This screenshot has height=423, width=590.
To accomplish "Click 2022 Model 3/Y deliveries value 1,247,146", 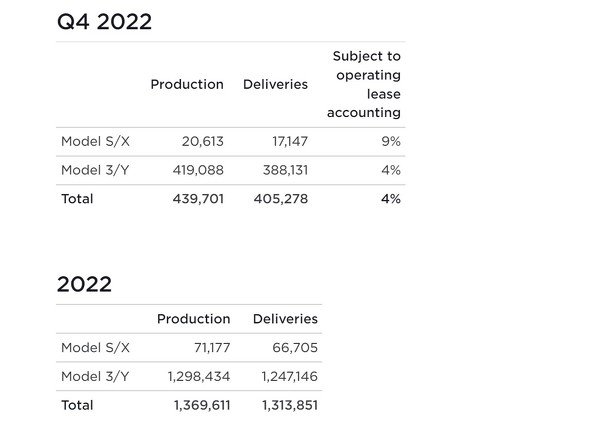I will pyautogui.click(x=290, y=376).
